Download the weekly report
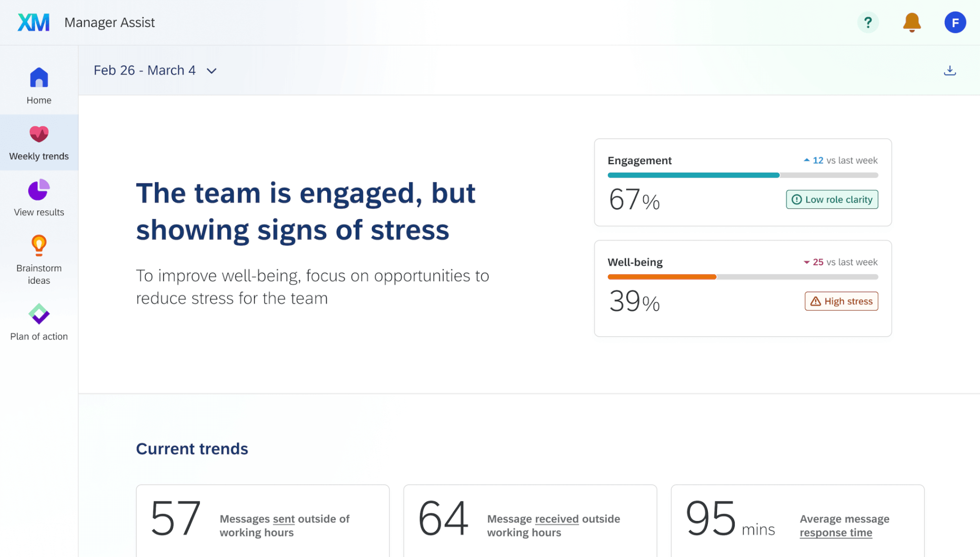The width and height of the screenshot is (980, 557). (x=950, y=70)
